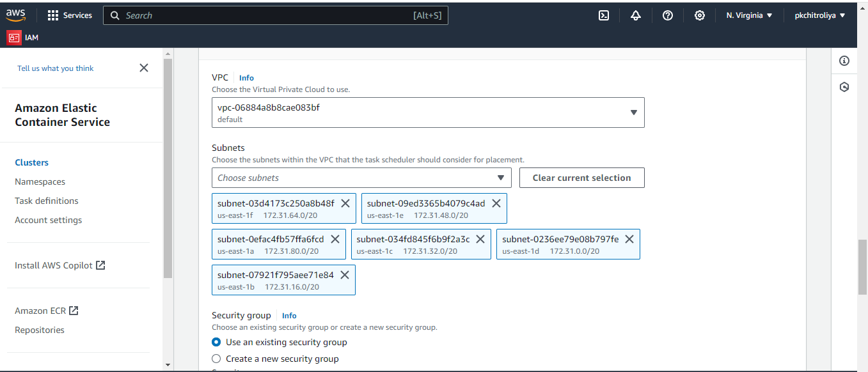Screen dimensions: 868x372
Task: Select 'Create a new security group' radio
Action: click(x=216, y=359)
